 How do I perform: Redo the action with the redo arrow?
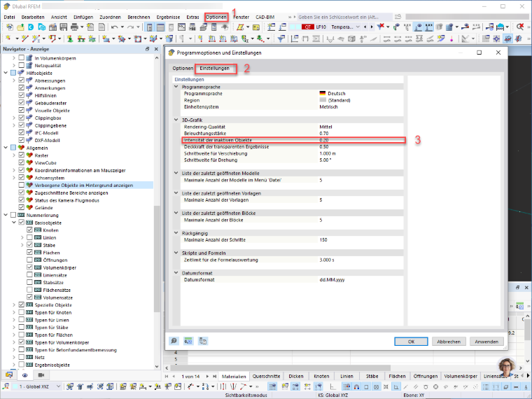click(131, 27)
